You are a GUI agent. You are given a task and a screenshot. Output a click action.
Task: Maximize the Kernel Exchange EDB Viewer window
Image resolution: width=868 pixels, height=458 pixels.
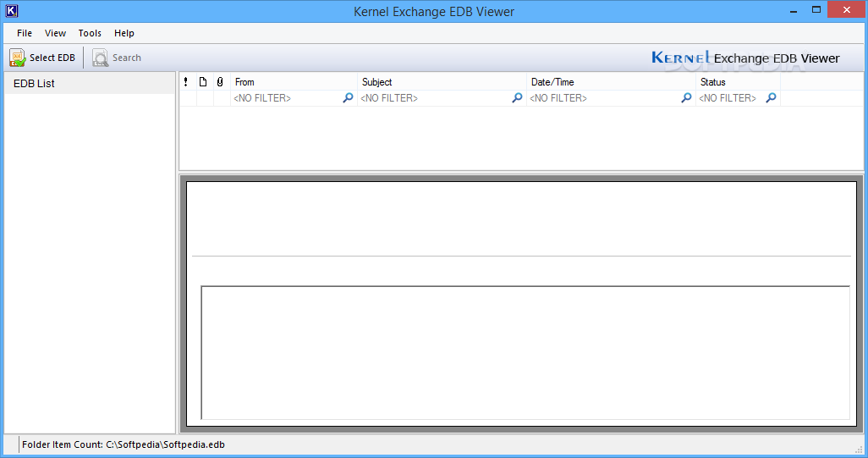pyautogui.click(x=816, y=10)
